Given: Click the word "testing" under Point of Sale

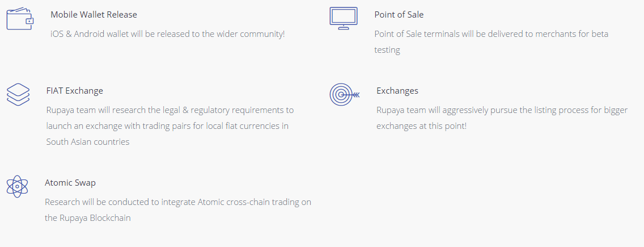Looking at the screenshot, I should [x=387, y=50].
